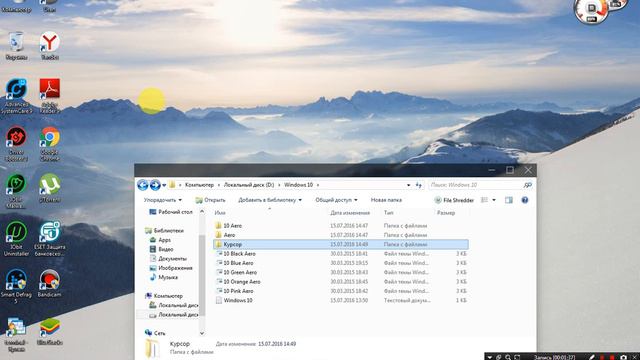
Task: Sort files by the Размер column header
Action: [x=446, y=213]
